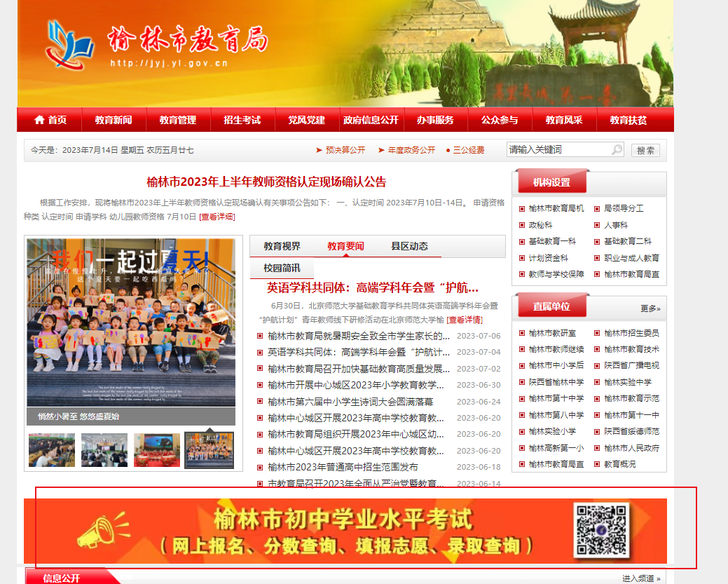Open 政府信息公开 in the navigation menu
728x584 pixels.
click(x=371, y=120)
